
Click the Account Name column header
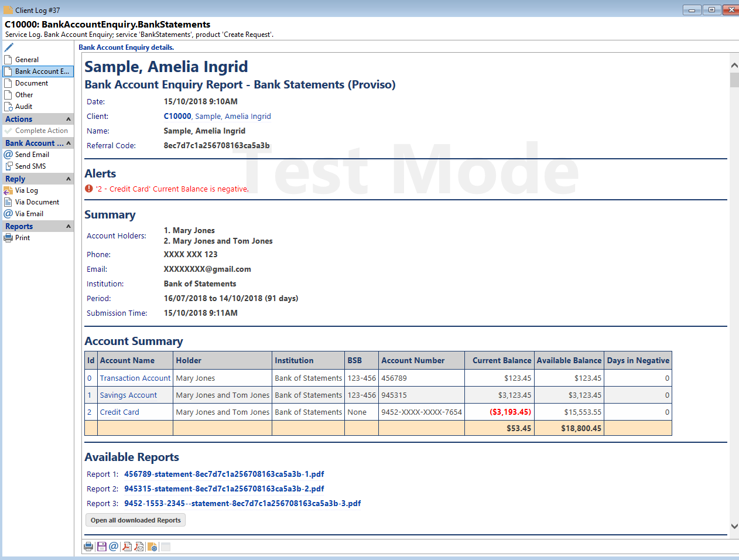[x=135, y=360]
